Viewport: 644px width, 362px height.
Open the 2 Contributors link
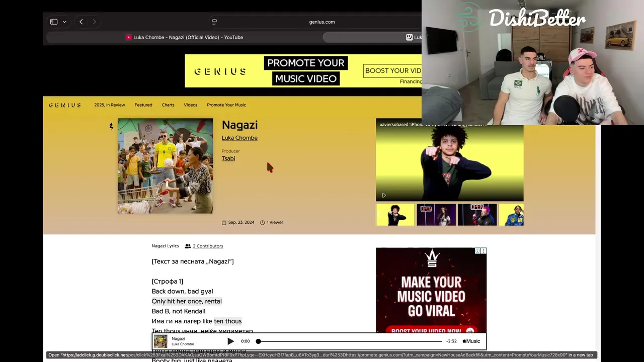click(x=208, y=246)
